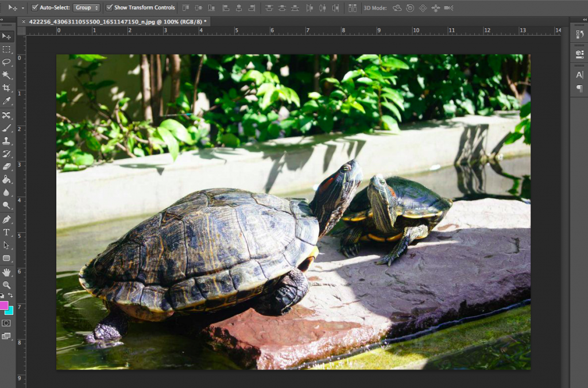The image size is (588, 388).
Task: Close the 422256_4306311055500 document tab
Action: tap(24, 22)
